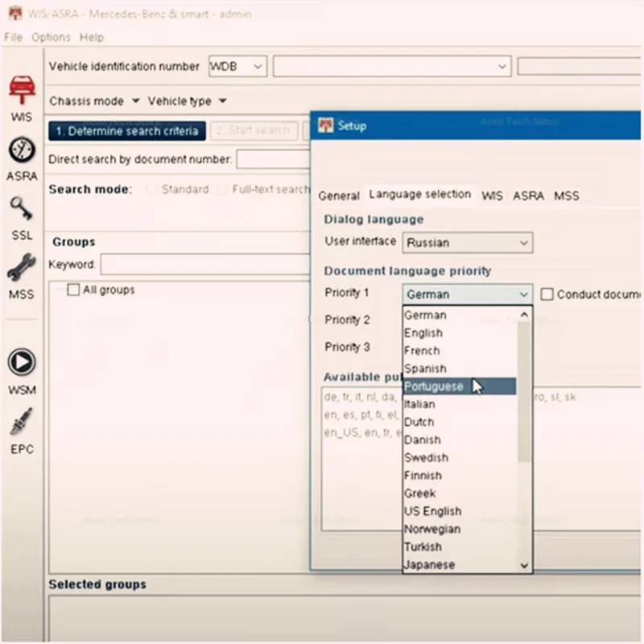Click the Keyword input field
Screen dimensions: 644x644
click(205, 264)
